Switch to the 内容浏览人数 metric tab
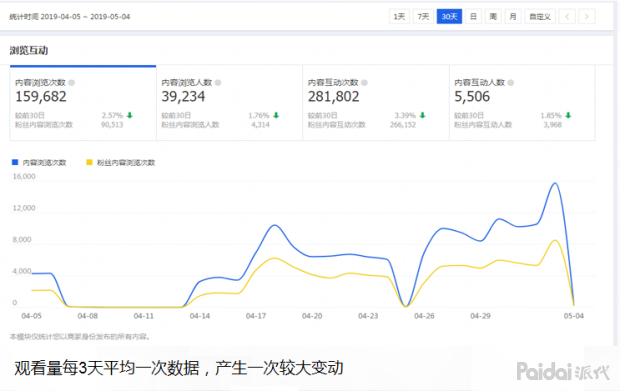 tap(229, 103)
